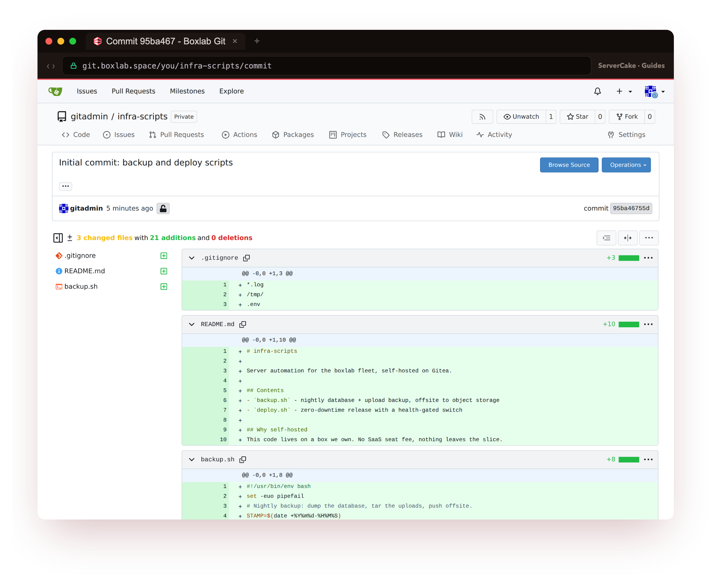Select Explore in top navigation
The height and width of the screenshot is (588, 723).
coord(232,91)
